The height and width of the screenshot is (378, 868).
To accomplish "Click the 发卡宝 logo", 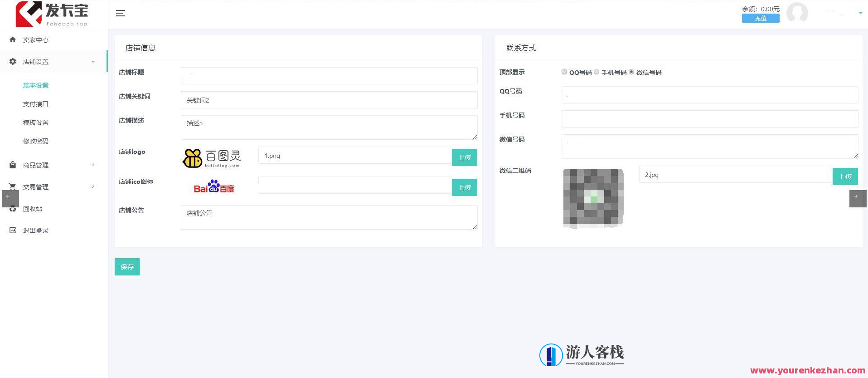I will point(52,14).
